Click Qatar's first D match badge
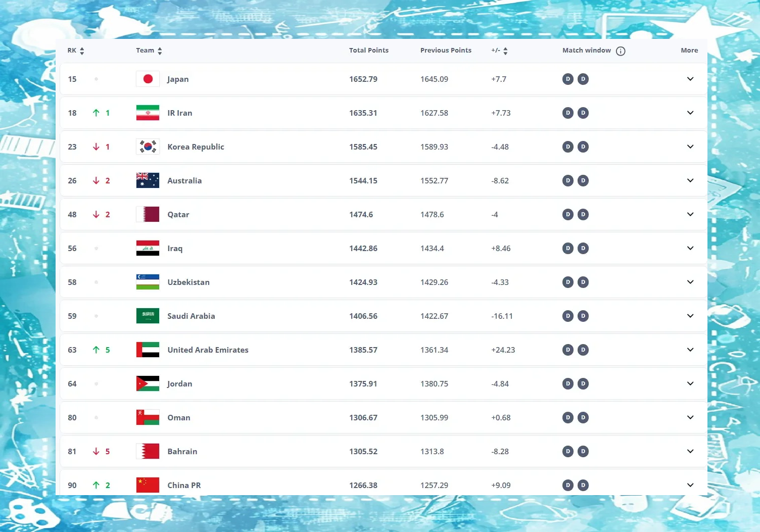 568,215
